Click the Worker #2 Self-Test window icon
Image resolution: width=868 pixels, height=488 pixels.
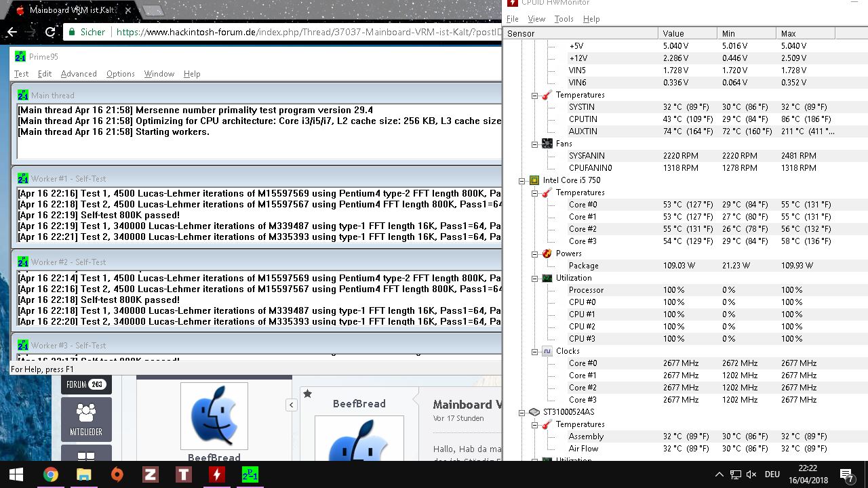click(23, 262)
